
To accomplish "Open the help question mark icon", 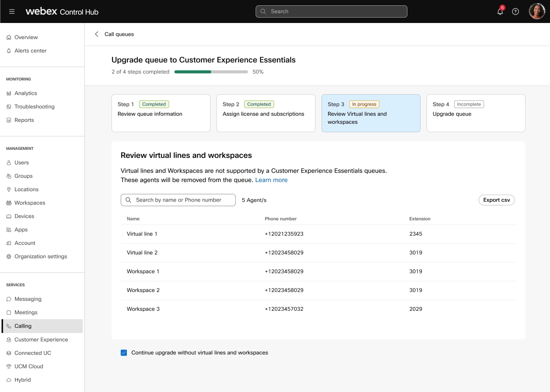I will click(516, 11).
